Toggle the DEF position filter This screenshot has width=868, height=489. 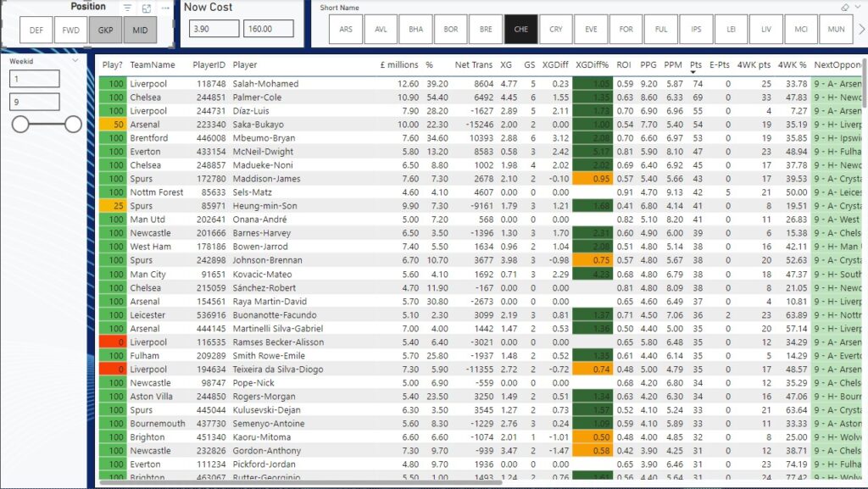pyautogui.click(x=36, y=30)
